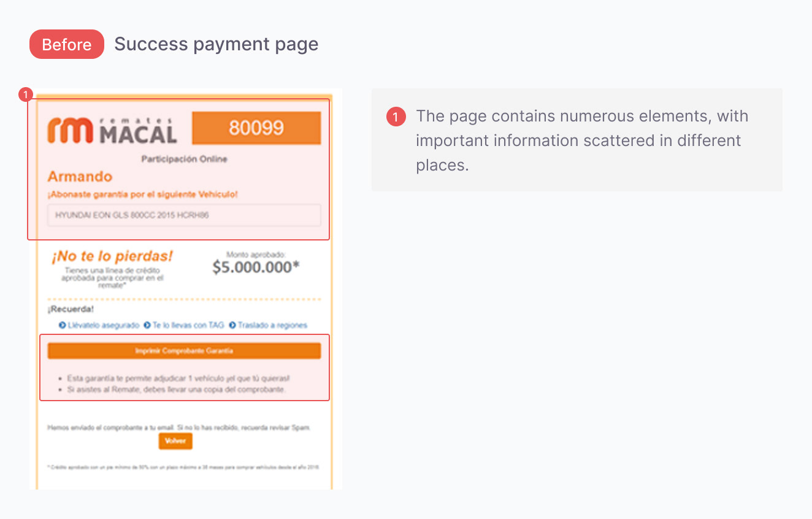Screen dimensions: 812x519
Task: Click the numbered bullet in the note
Action: pyautogui.click(x=396, y=117)
